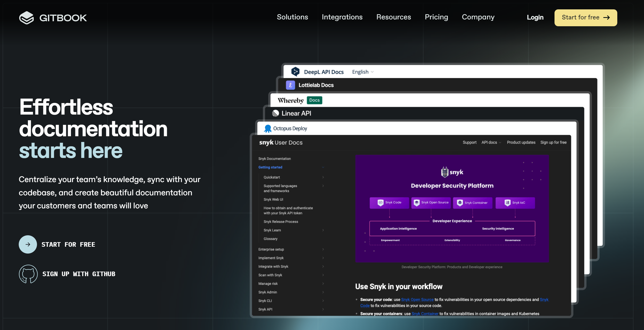Open How to obtain and authenticate token page
Screen dimensions: 644x330
tap(288, 210)
